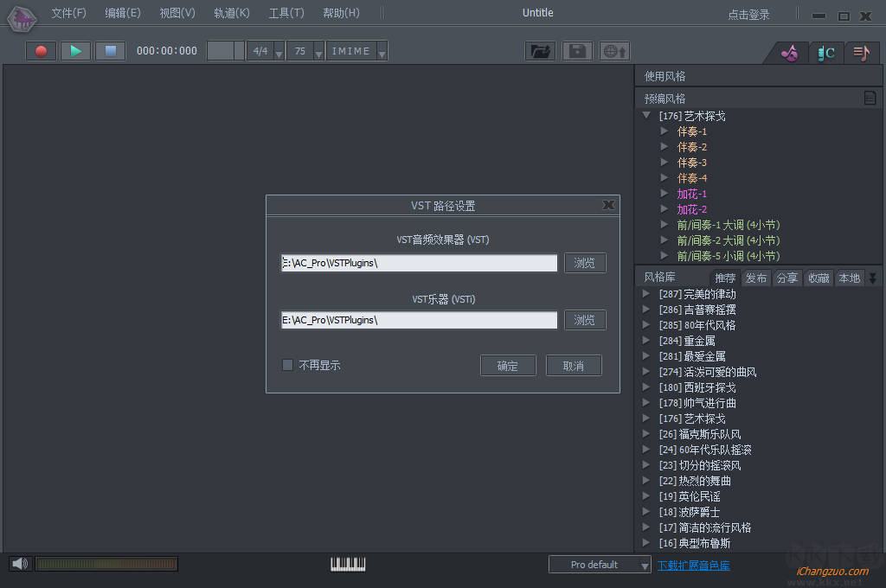Expand [286] 吉普赛摇摆 style
Image resolution: width=886 pixels, height=588 pixels.
pyautogui.click(x=646, y=310)
